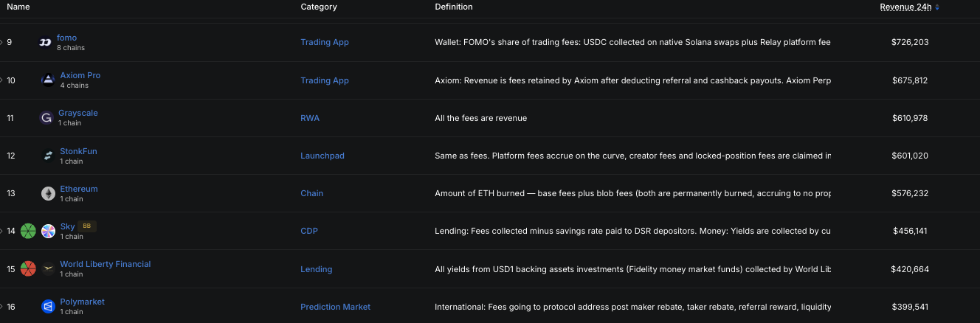Click the Polymarket blue logo icon

point(48,307)
